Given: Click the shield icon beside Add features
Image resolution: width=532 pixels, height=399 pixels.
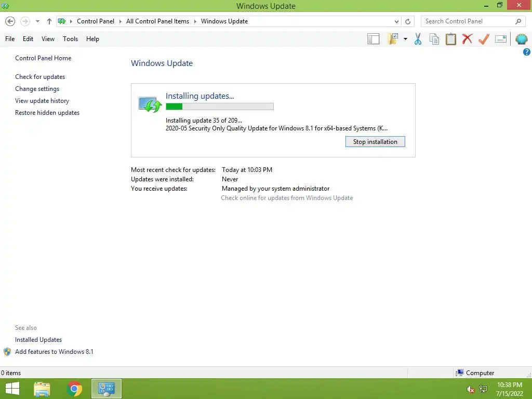Looking at the screenshot, I should tap(7, 352).
